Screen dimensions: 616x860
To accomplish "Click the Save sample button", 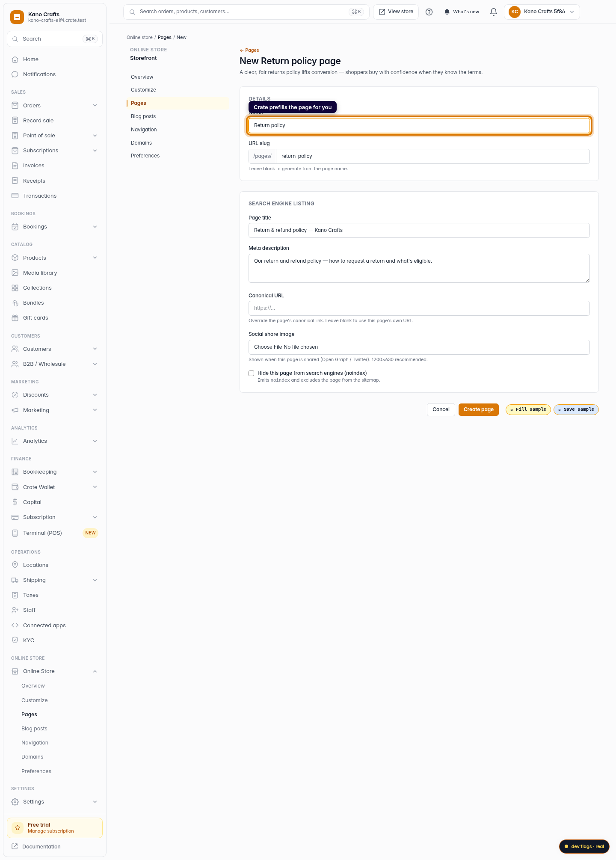I will click(576, 409).
